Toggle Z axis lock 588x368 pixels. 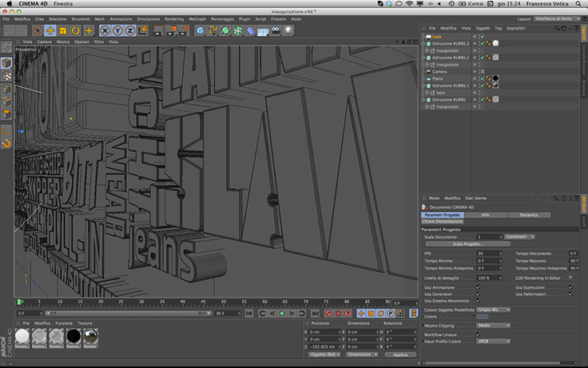pyautogui.click(x=130, y=30)
